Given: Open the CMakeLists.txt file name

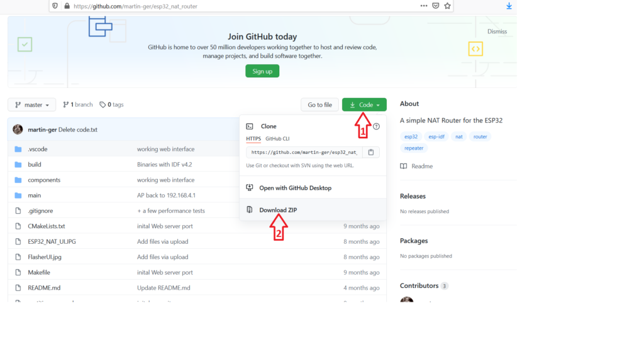Looking at the screenshot, I should pyautogui.click(x=47, y=226).
